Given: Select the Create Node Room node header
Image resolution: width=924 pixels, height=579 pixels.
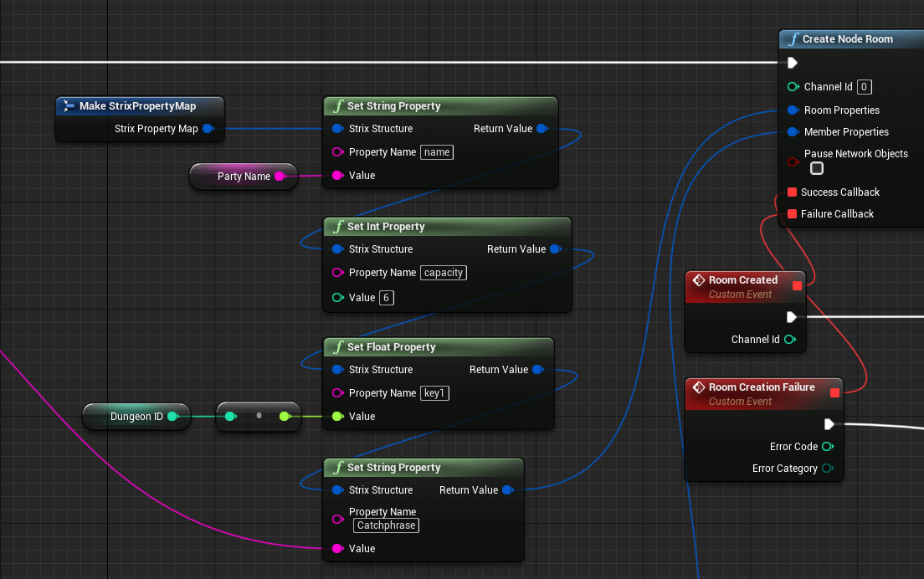Looking at the screenshot, I should [x=851, y=39].
